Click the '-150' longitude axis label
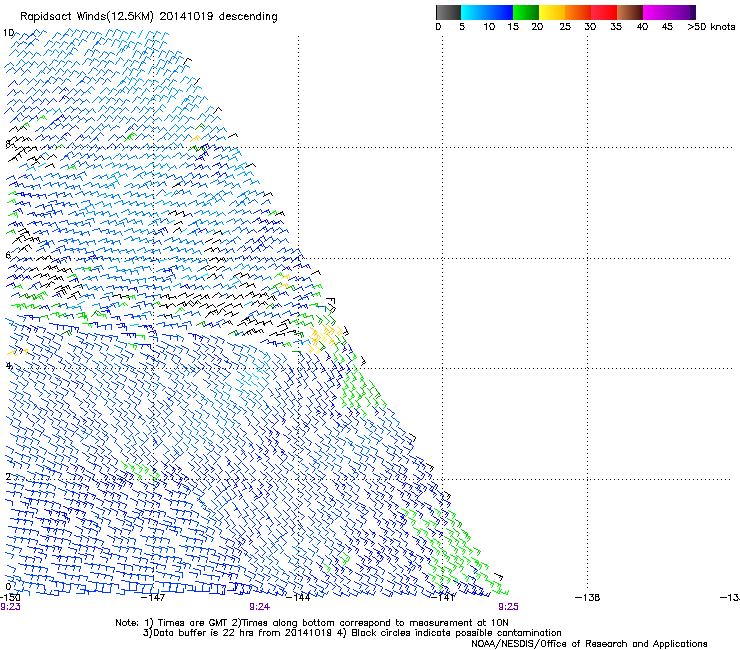The height and width of the screenshot is (650, 740). pyautogui.click(x=10, y=598)
